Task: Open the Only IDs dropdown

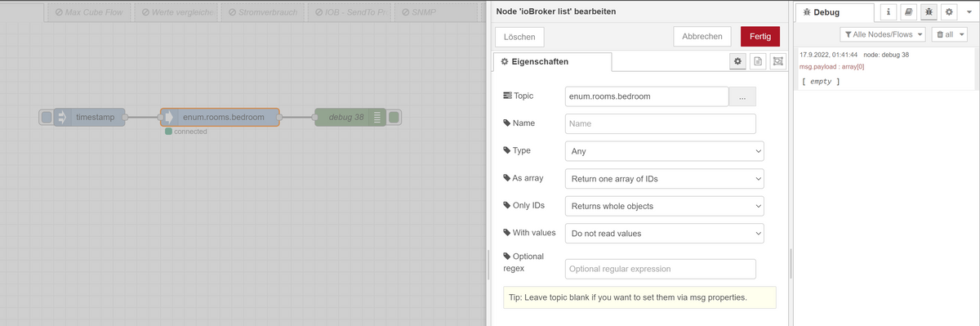Action: (664, 206)
